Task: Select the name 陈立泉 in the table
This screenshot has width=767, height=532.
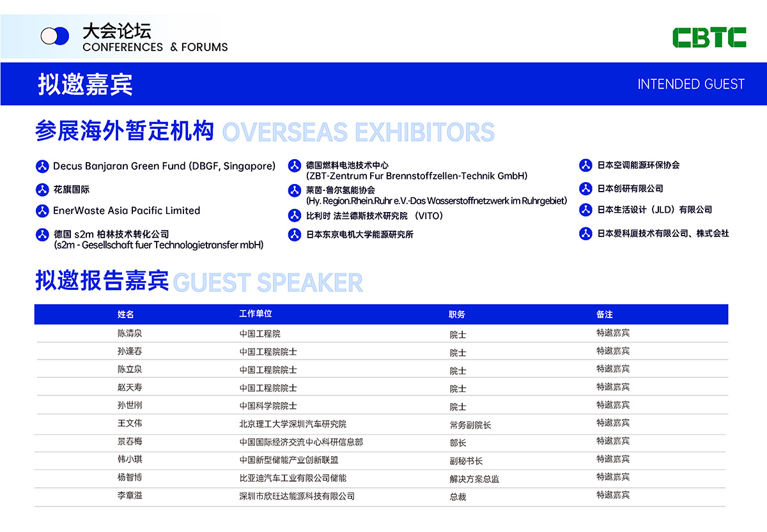Action: pos(130,369)
